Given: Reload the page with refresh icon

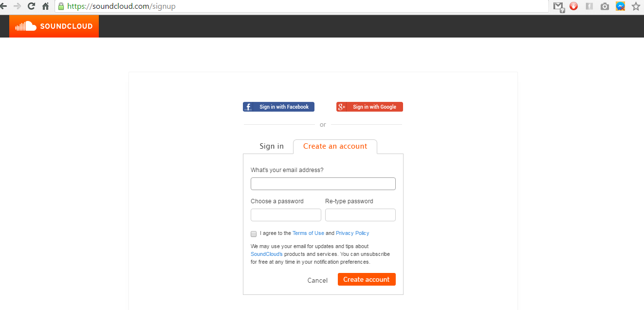Looking at the screenshot, I should 32,6.
